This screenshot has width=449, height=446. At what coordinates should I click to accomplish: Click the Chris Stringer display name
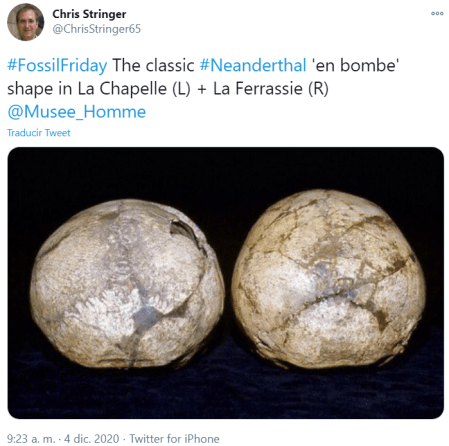coord(89,14)
